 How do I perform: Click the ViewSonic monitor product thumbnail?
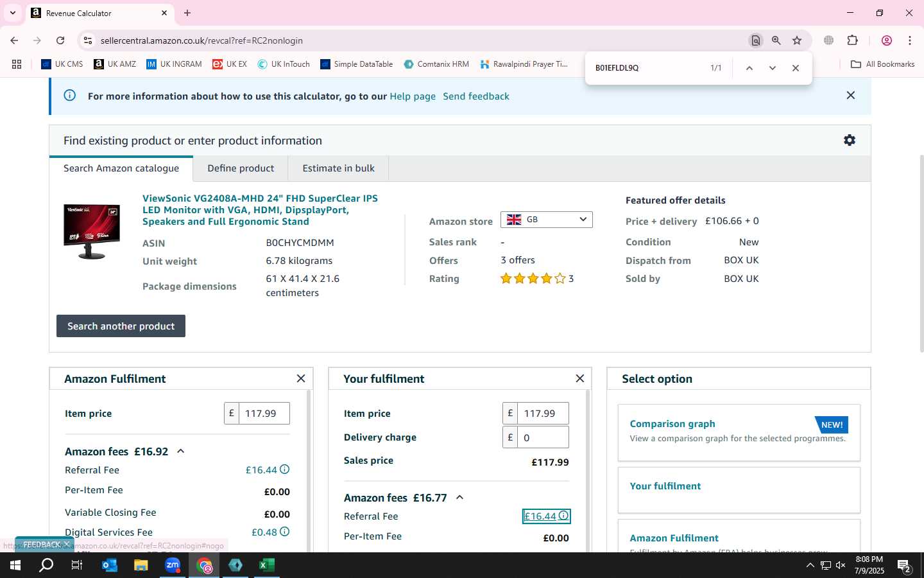tap(92, 231)
